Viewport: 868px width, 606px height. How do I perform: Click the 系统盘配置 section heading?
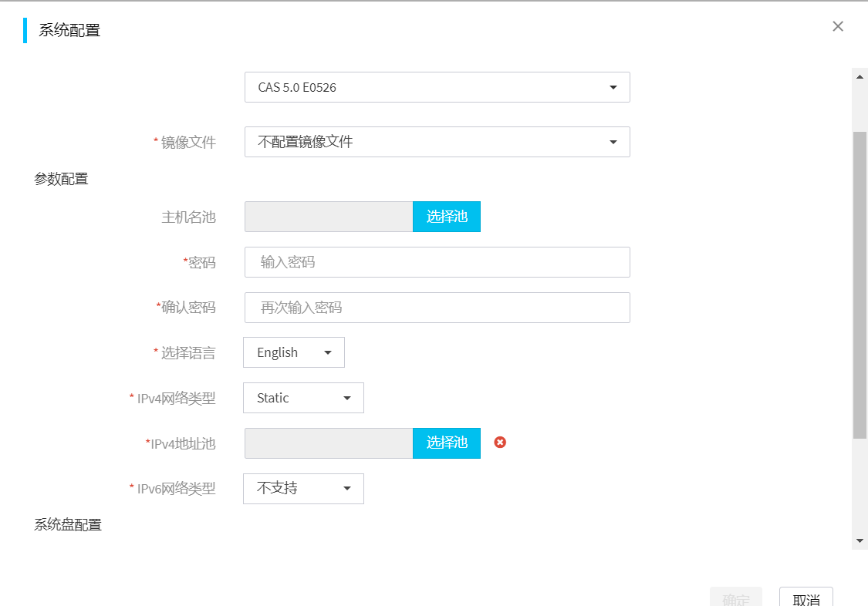click(x=68, y=525)
